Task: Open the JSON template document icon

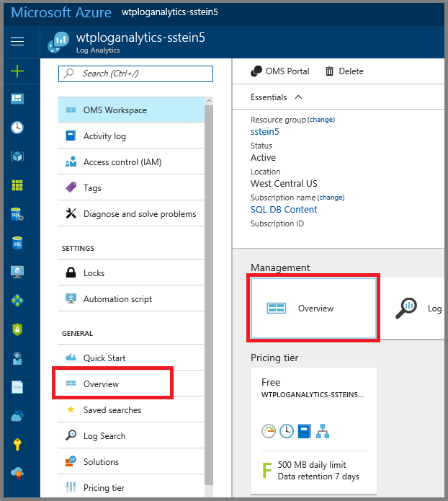Action: click(17, 387)
